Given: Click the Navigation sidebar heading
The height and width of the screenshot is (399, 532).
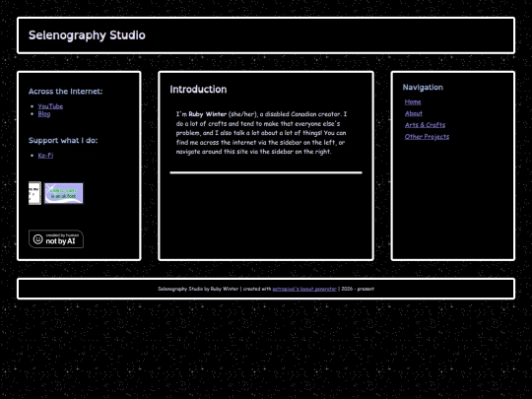Looking at the screenshot, I should (x=423, y=88).
